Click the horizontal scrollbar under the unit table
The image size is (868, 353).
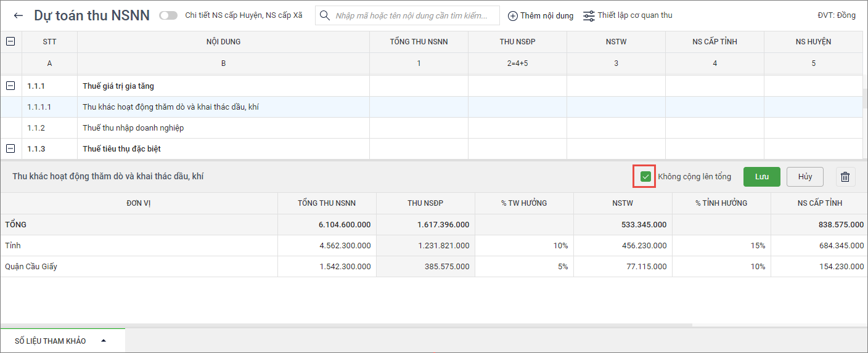pos(345,325)
